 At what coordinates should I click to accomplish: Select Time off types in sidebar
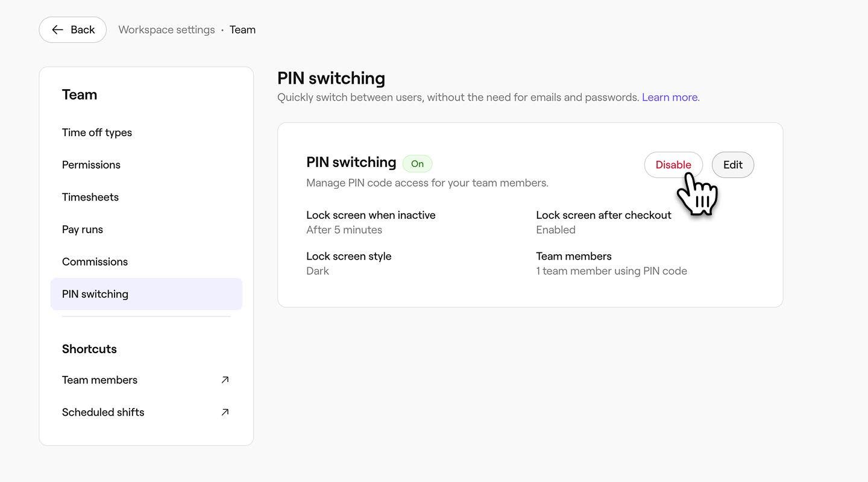[97, 133]
